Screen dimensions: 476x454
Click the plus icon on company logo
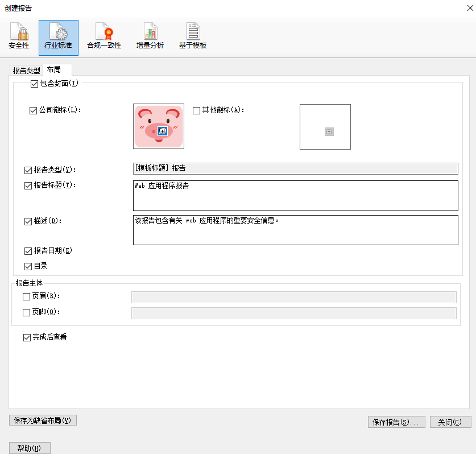tap(163, 131)
